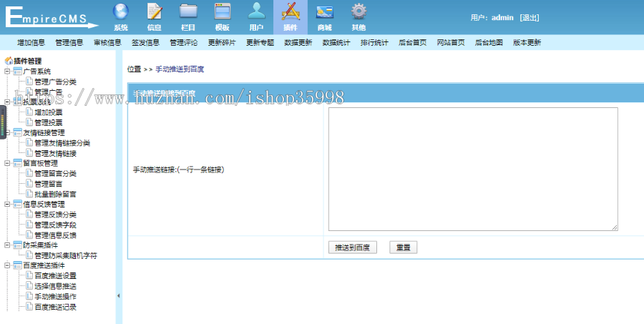This screenshot has height=324, width=644.
Task: Open the 其他 gear icon module
Action: tap(358, 17)
